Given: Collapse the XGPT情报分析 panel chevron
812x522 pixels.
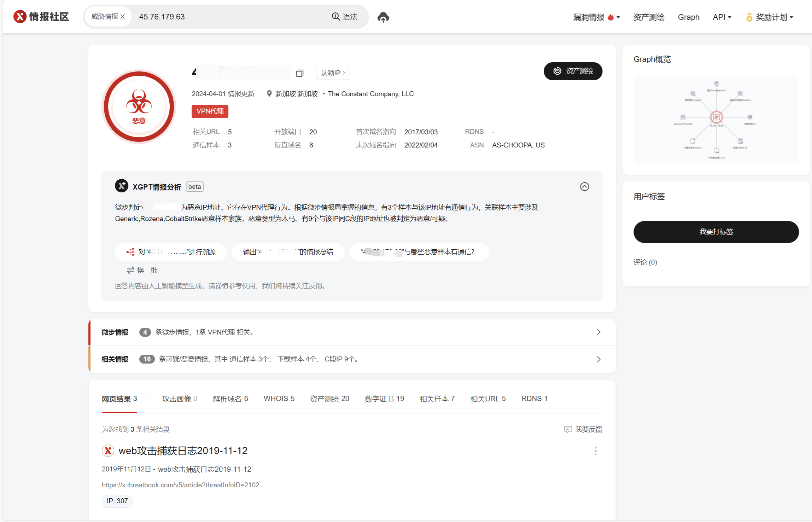Looking at the screenshot, I should pyautogui.click(x=585, y=186).
